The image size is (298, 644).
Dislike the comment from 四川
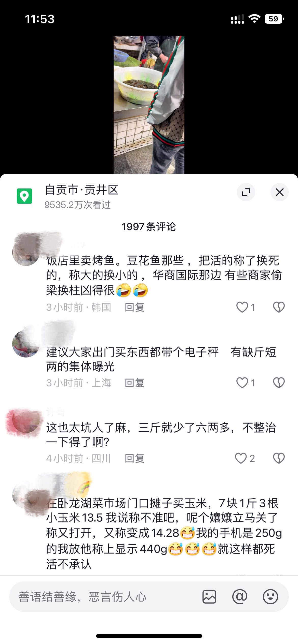(279, 458)
